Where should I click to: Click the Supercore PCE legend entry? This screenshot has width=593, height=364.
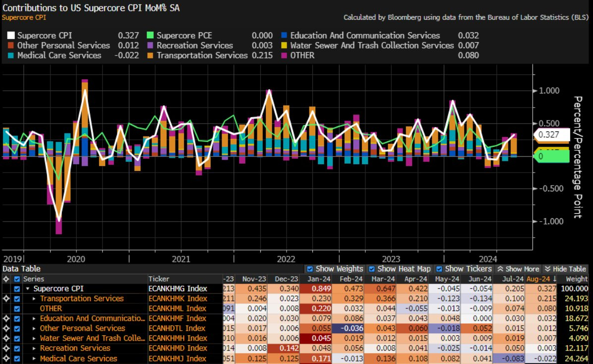coord(184,35)
